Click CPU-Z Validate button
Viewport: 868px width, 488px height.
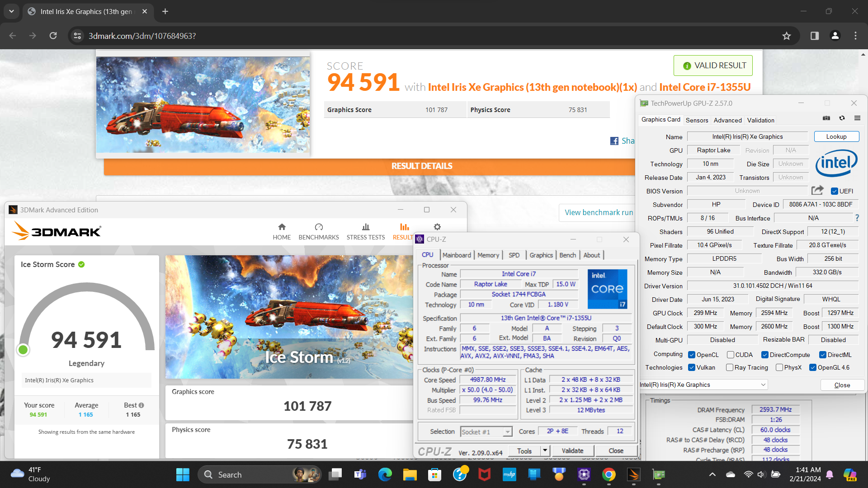pyautogui.click(x=572, y=450)
